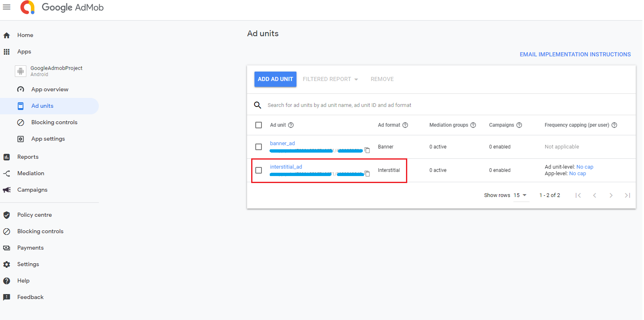Click the app-level Blocking controls icon
Screen dimensions: 644x320
tap(21, 123)
